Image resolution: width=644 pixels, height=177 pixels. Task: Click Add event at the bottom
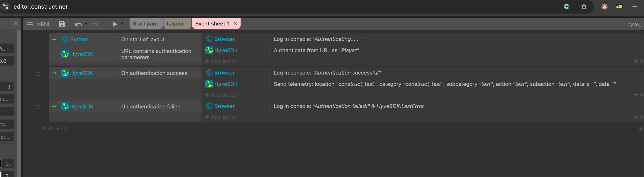[54, 129]
